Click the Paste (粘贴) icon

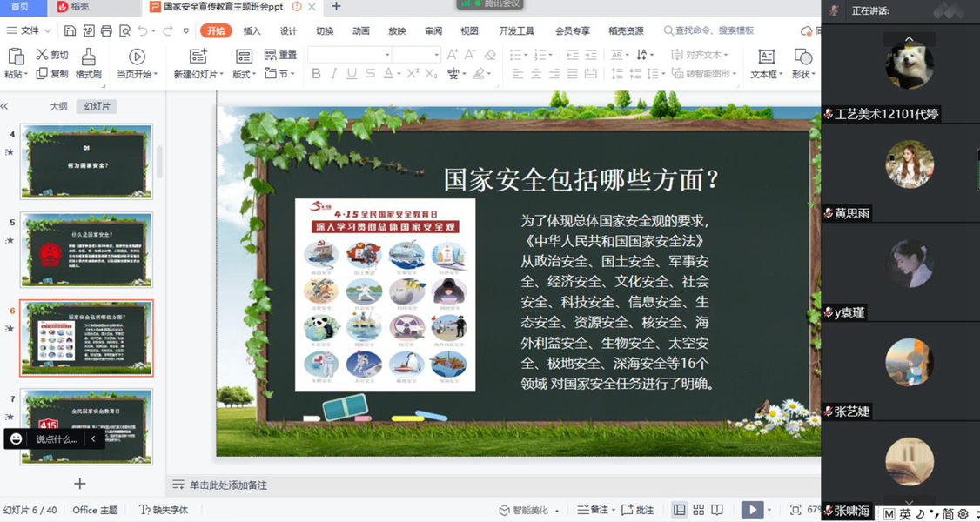[15, 57]
